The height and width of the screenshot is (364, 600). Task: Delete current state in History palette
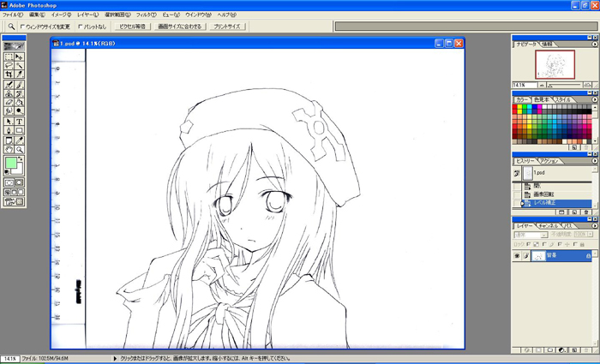click(x=585, y=212)
